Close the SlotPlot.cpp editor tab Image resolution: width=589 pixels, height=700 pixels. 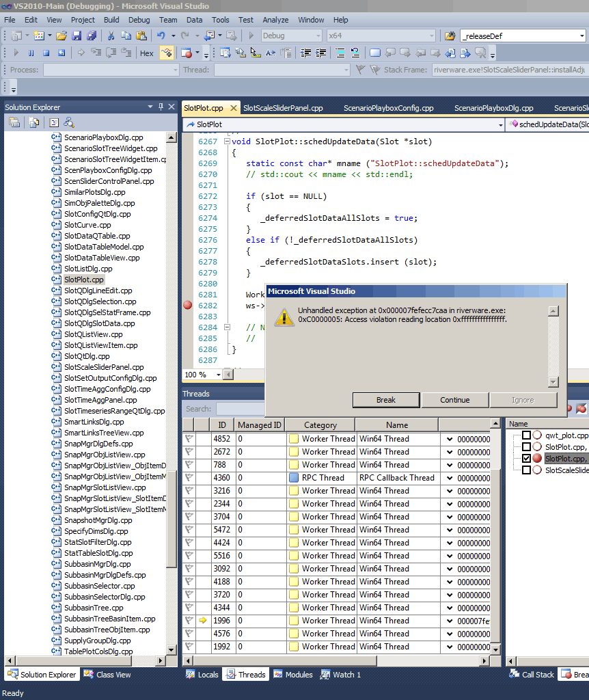coord(233,108)
